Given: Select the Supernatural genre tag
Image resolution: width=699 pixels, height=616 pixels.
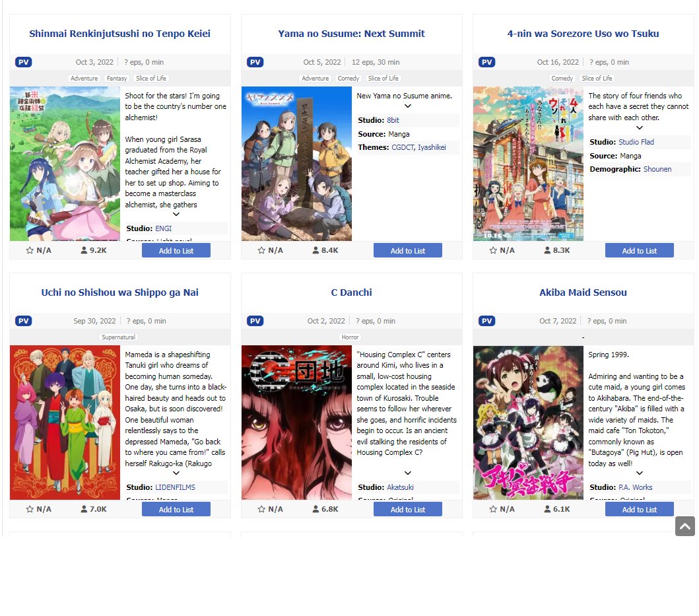Looking at the screenshot, I should [118, 337].
